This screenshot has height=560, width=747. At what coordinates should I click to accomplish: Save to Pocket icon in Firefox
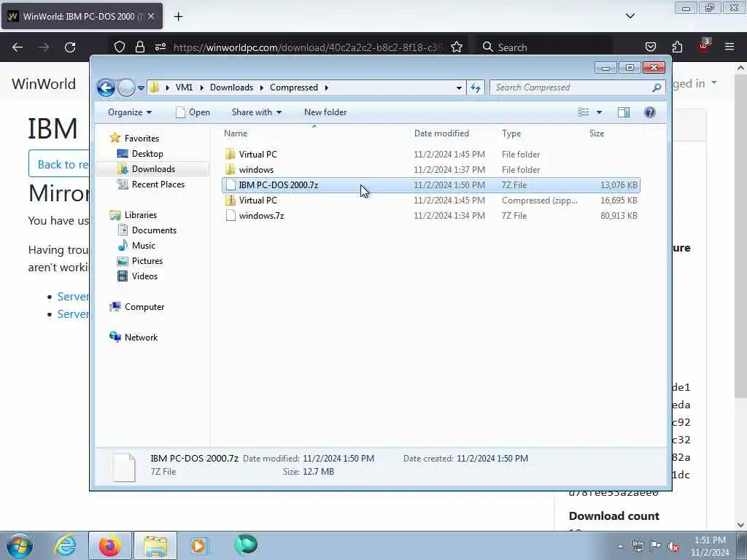pyautogui.click(x=650, y=47)
